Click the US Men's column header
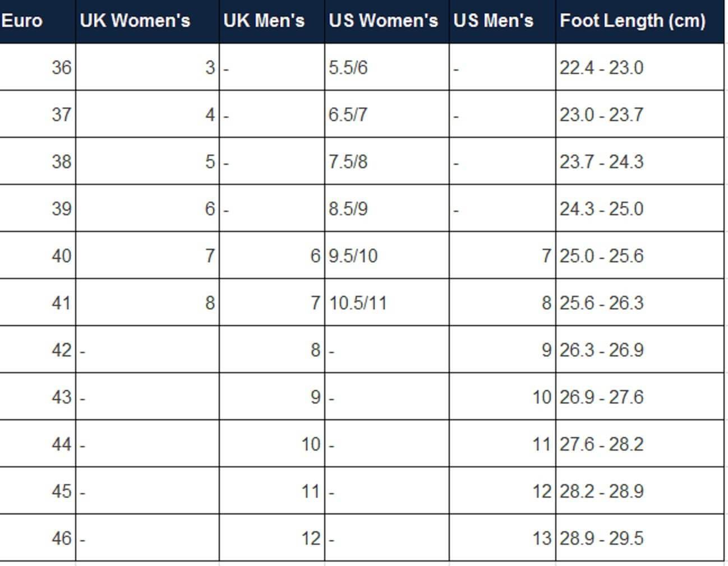 493,21
